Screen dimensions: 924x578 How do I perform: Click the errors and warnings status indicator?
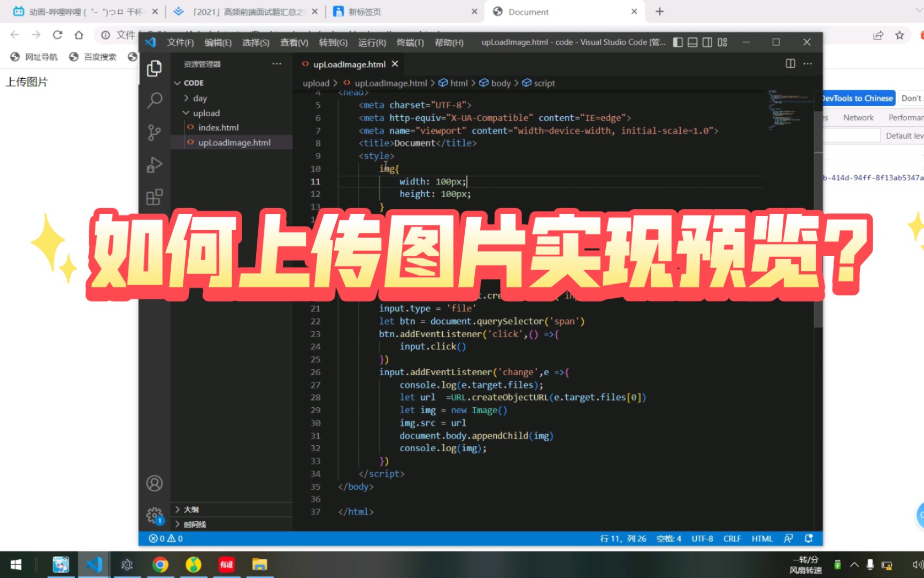click(166, 538)
